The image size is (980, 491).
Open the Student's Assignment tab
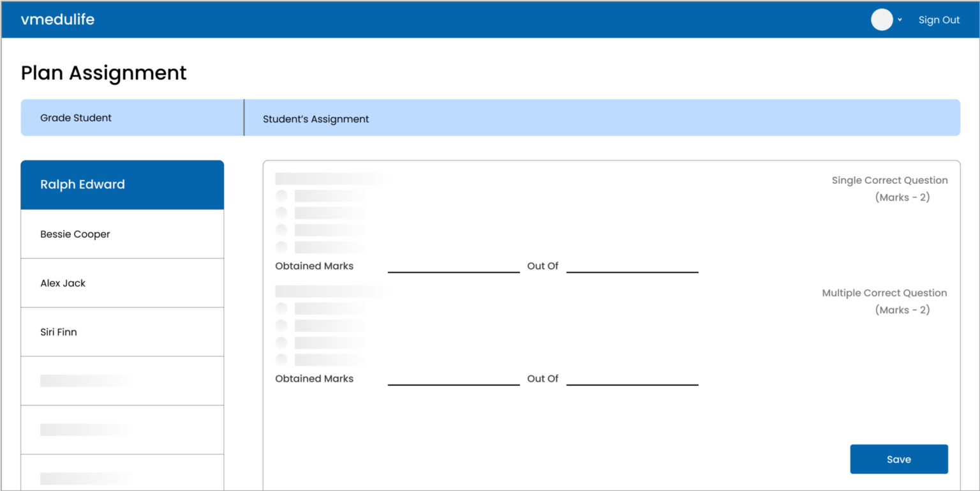602,117
